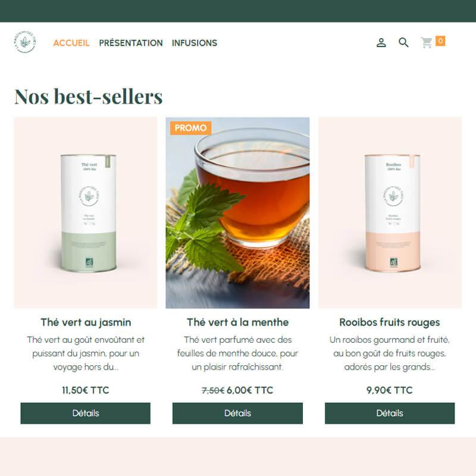Open the pink rooibos tin image
476x476 pixels.
[390, 213]
